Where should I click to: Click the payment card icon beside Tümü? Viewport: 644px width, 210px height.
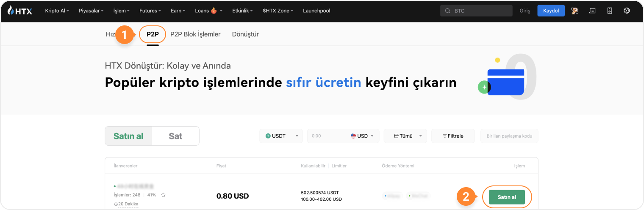click(397, 136)
